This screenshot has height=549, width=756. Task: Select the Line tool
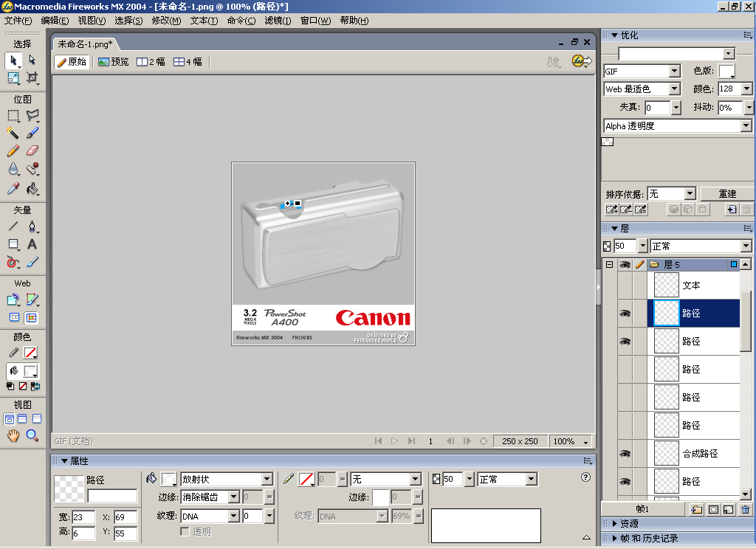[13, 226]
